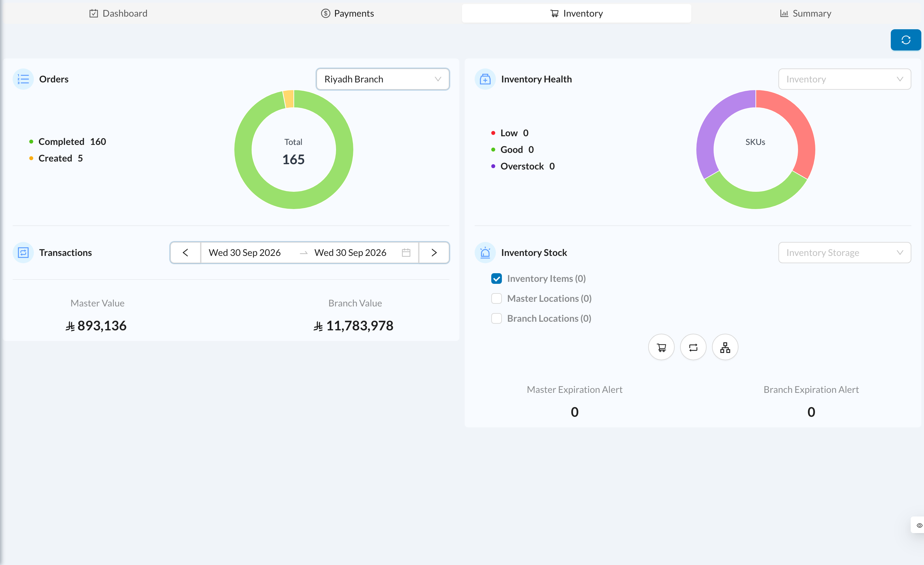Viewport: 924px width, 565px height.
Task: Click the hierarchy tree round button
Action: coord(725,347)
